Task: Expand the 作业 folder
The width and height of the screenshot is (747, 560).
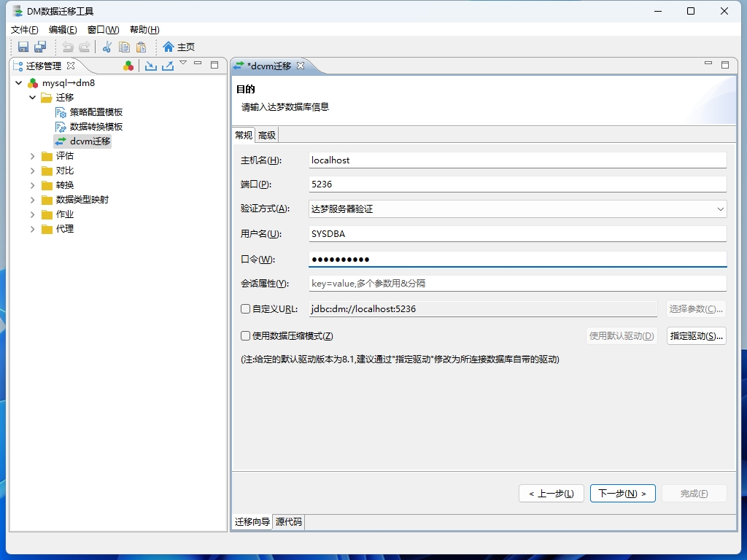Action: point(32,214)
